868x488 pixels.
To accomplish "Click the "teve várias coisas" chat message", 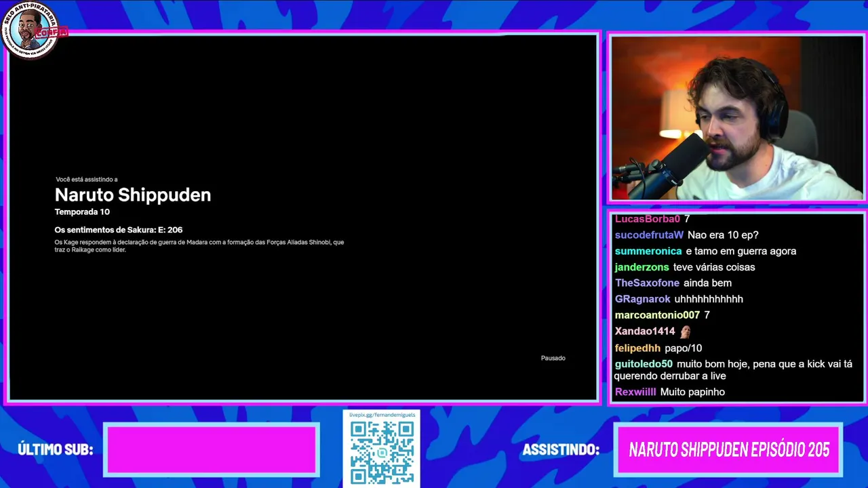I will (714, 267).
